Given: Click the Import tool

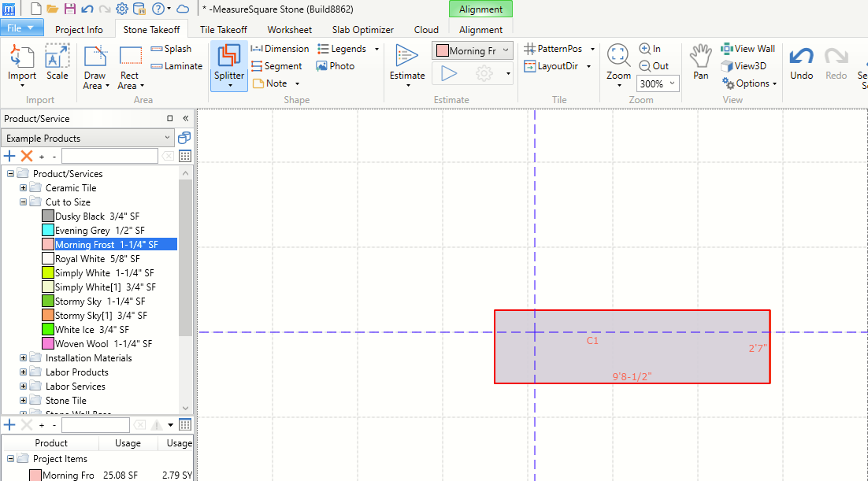Looking at the screenshot, I should 21,65.
